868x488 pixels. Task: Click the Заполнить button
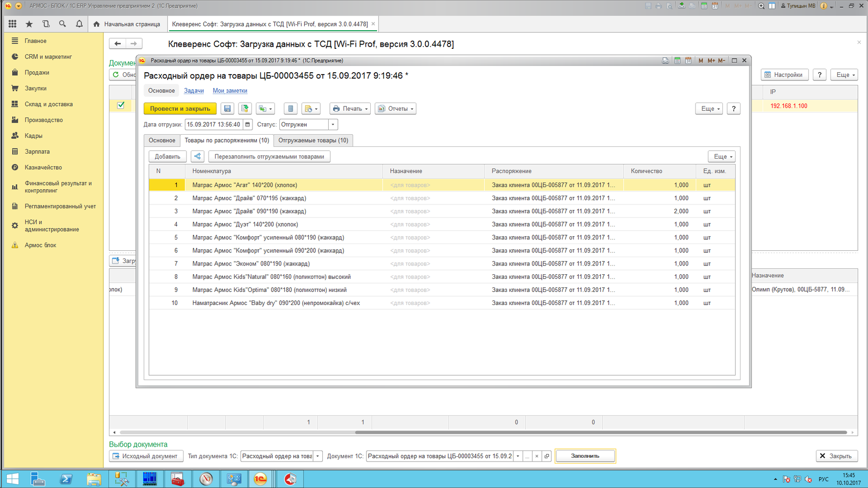coord(585,456)
